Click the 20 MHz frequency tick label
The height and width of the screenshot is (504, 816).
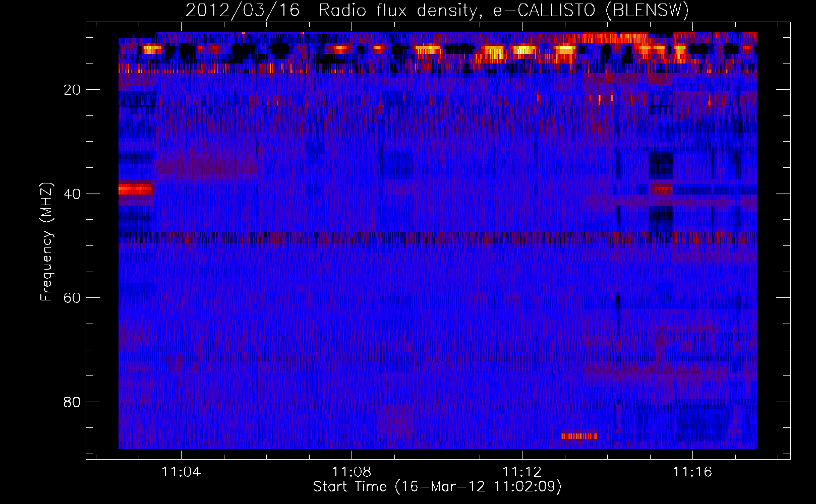point(72,90)
